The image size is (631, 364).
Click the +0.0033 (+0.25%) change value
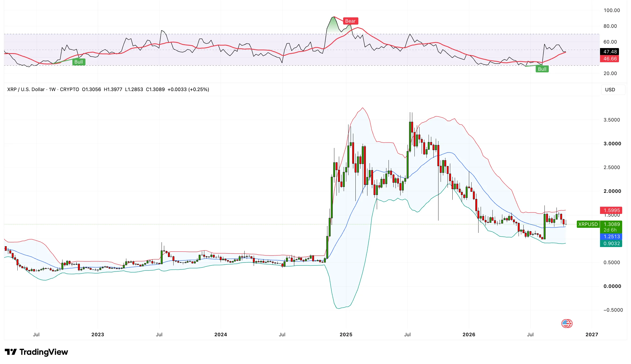click(x=188, y=89)
